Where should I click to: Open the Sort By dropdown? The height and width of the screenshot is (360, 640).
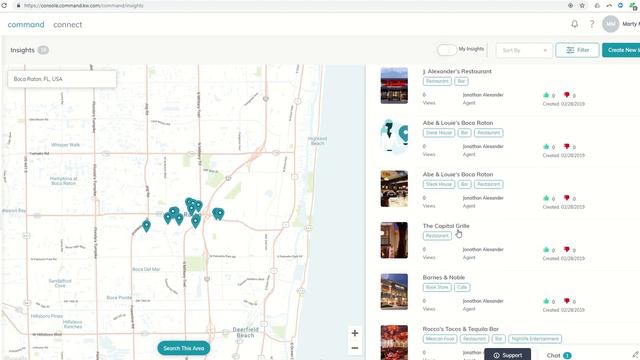(x=524, y=50)
